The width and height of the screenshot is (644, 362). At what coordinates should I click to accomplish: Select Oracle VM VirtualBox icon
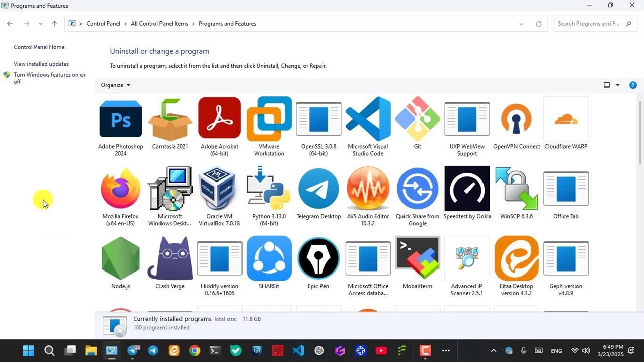219,189
